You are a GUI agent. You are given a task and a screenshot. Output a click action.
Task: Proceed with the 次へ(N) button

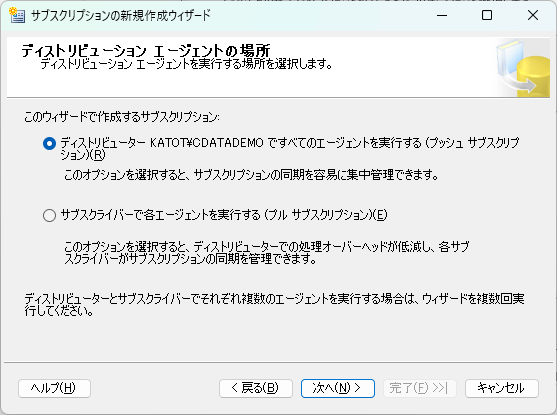(x=337, y=388)
